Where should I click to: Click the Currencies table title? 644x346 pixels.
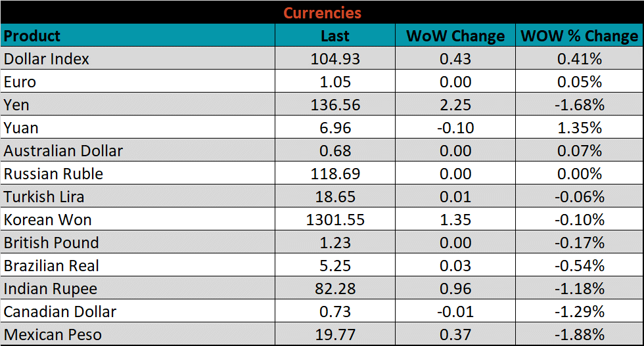pos(322,12)
